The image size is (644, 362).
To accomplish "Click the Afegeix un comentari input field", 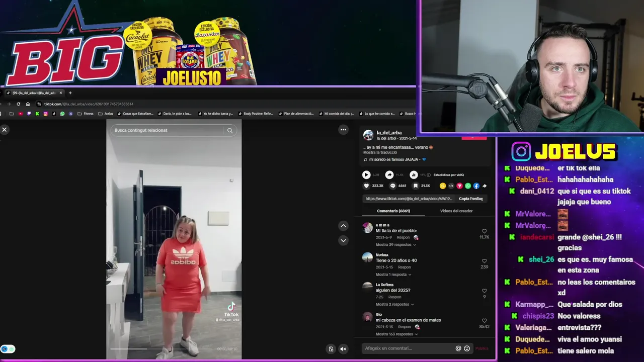I will click(x=409, y=348).
